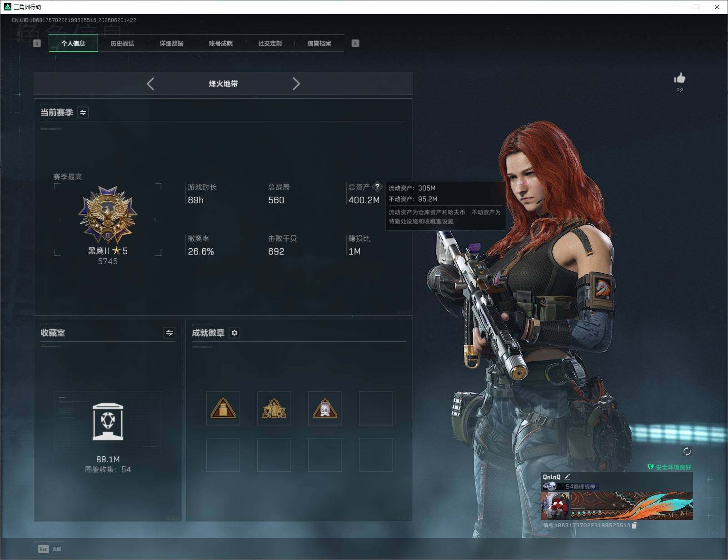The height and width of the screenshot is (560, 728).
Task: Click the 图鉴收集: 54 text
Action: point(108,470)
